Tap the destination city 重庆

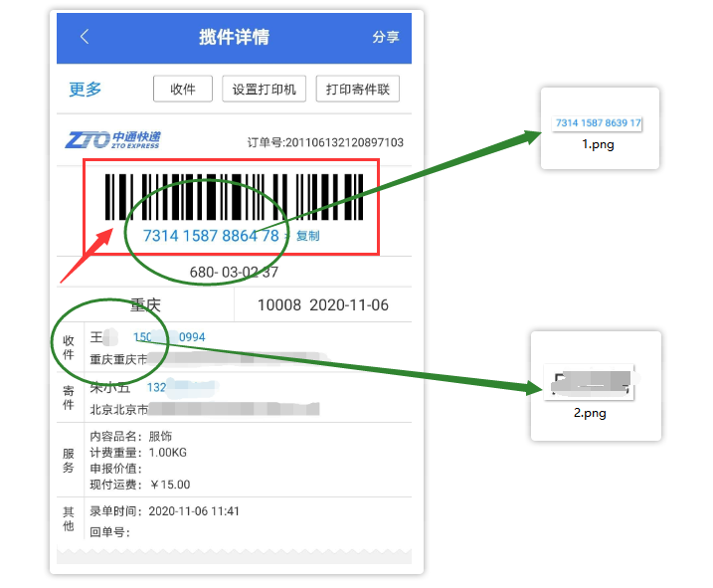pos(145,304)
